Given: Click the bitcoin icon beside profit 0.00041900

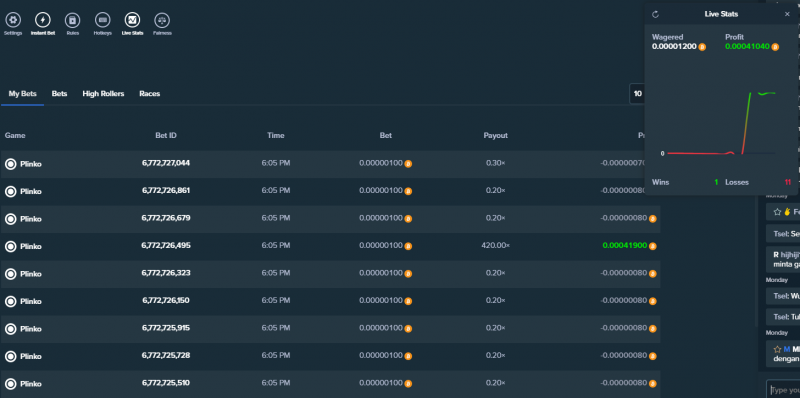Looking at the screenshot, I should (653, 246).
